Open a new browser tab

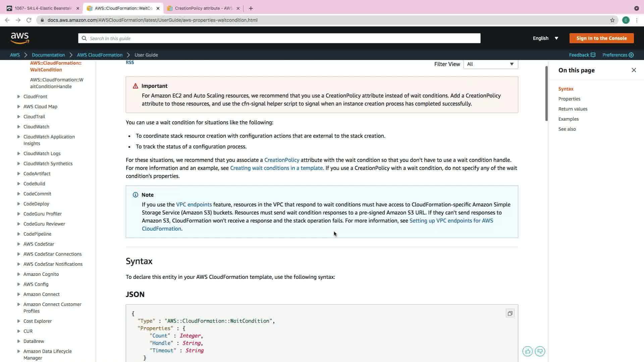click(251, 8)
